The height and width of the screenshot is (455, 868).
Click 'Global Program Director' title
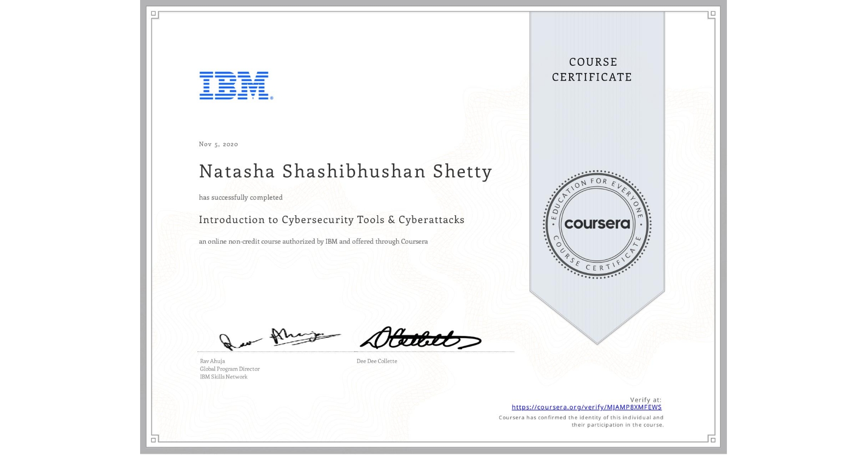pyautogui.click(x=230, y=369)
